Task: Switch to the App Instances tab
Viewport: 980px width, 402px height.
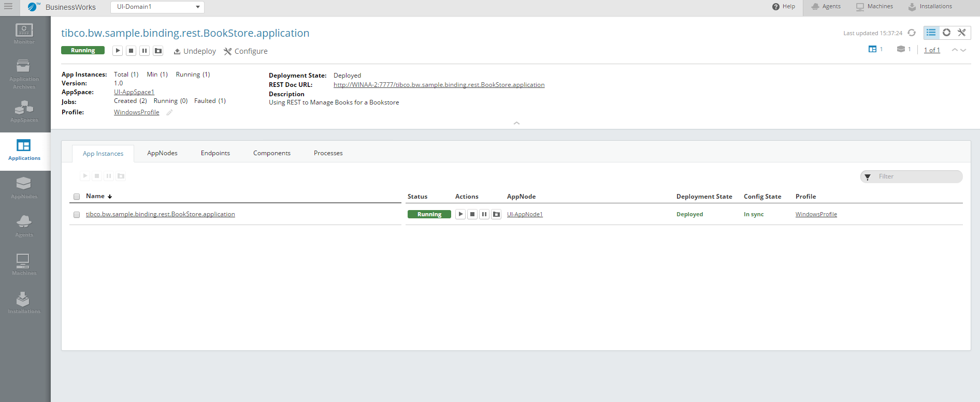Action: tap(103, 154)
